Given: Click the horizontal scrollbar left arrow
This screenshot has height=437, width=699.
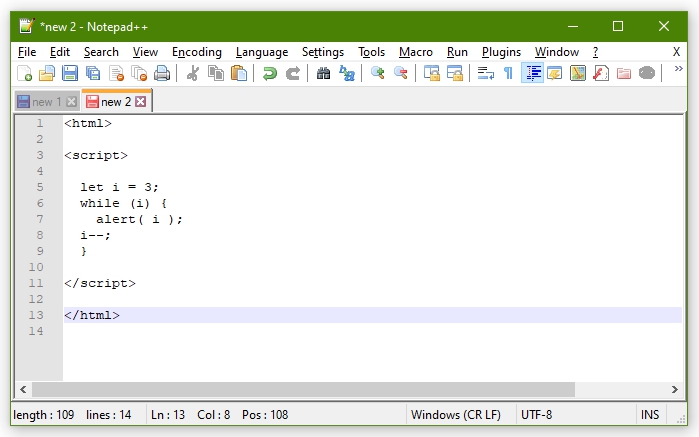Looking at the screenshot, I should pos(23,390).
